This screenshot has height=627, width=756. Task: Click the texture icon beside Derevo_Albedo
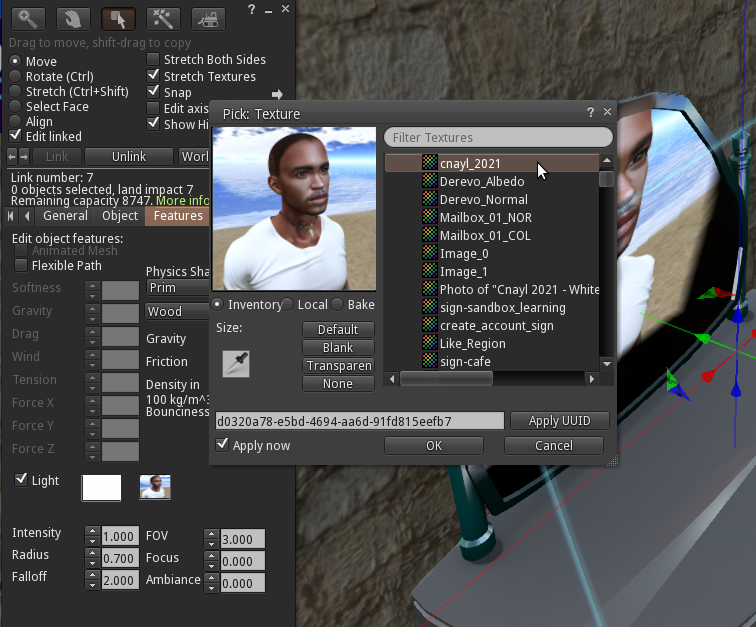(x=429, y=181)
